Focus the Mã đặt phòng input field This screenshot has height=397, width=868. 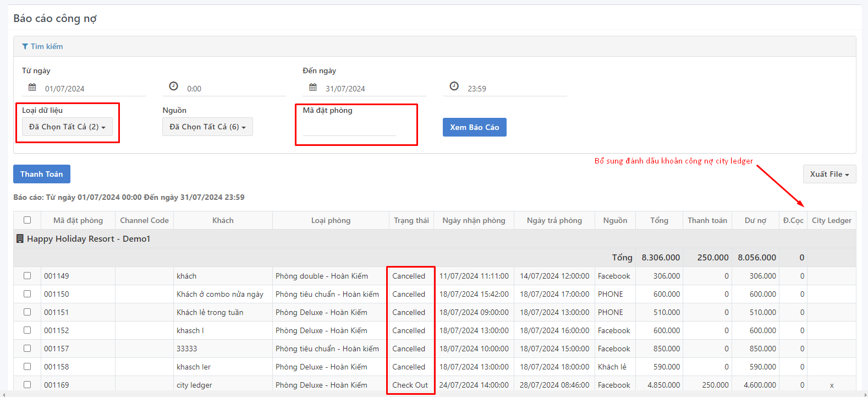tap(349, 127)
